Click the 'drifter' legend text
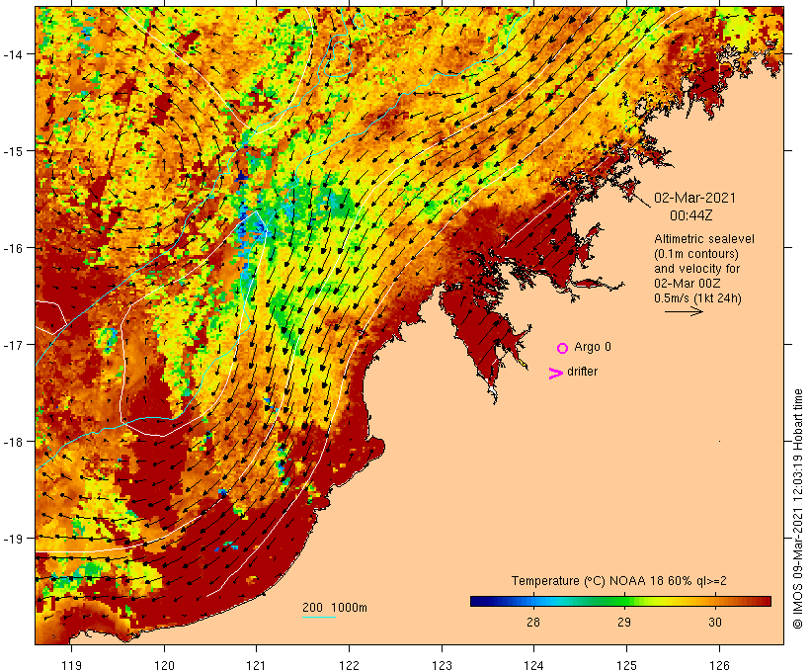 [582, 372]
